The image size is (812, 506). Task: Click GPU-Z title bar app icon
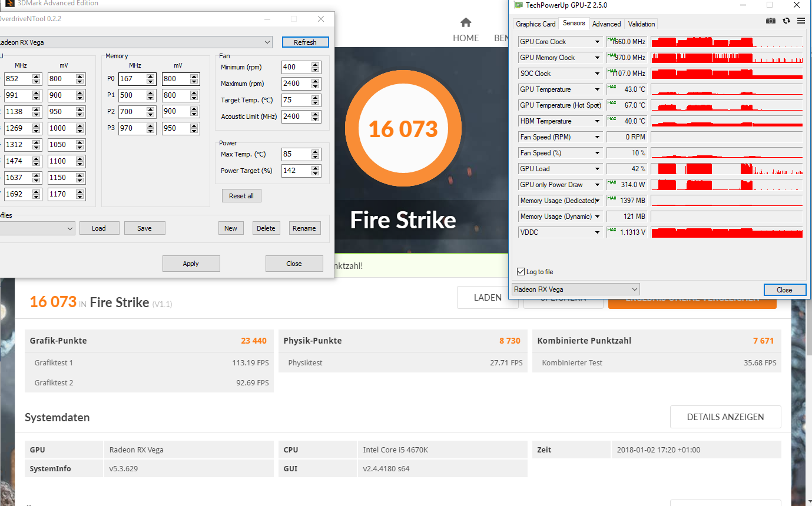coord(518,5)
